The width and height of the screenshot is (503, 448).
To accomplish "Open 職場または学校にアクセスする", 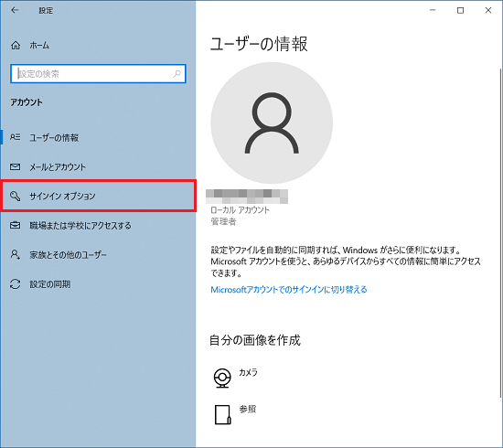I will pyautogui.click(x=80, y=226).
